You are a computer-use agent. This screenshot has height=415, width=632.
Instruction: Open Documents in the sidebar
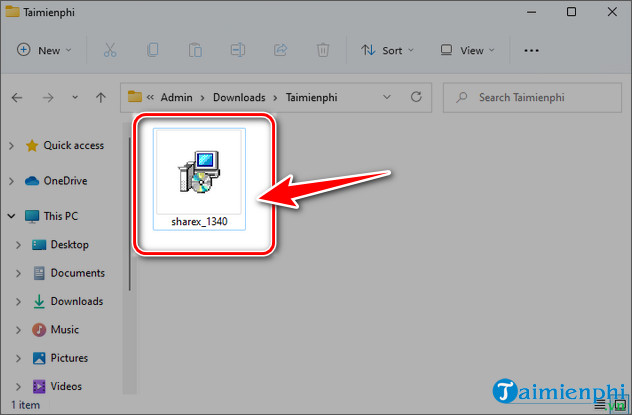pyautogui.click(x=69, y=273)
